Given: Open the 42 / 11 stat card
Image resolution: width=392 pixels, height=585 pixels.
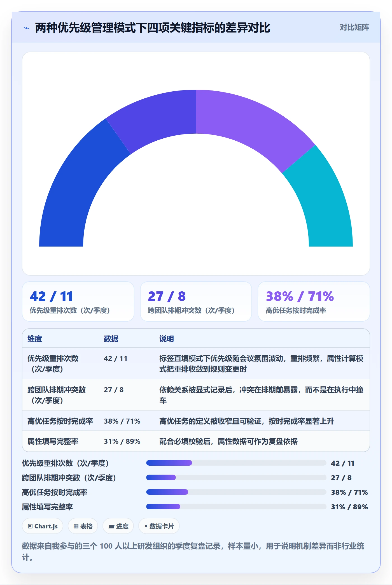Looking at the screenshot, I should coord(78,301).
